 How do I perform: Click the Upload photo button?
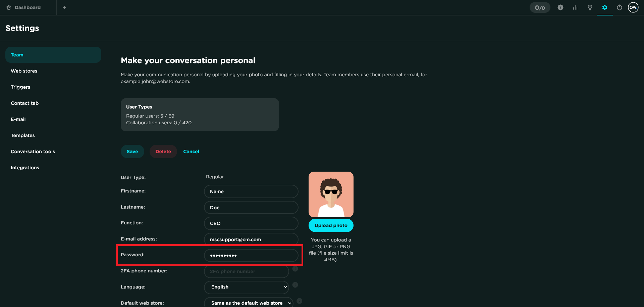tap(331, 225)
